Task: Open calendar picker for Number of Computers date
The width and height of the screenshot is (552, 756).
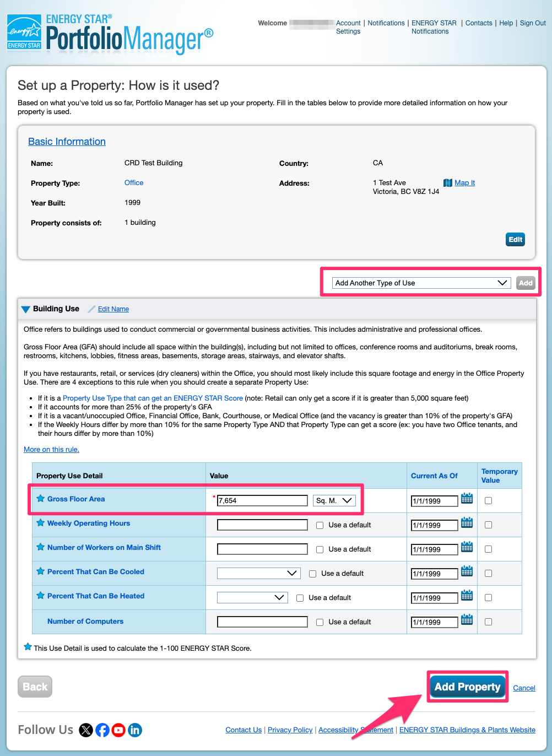Action: tap(467, 619)
